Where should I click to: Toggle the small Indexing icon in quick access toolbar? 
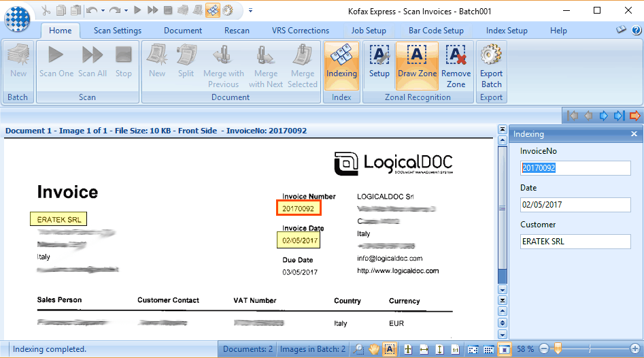pos(213,10)
